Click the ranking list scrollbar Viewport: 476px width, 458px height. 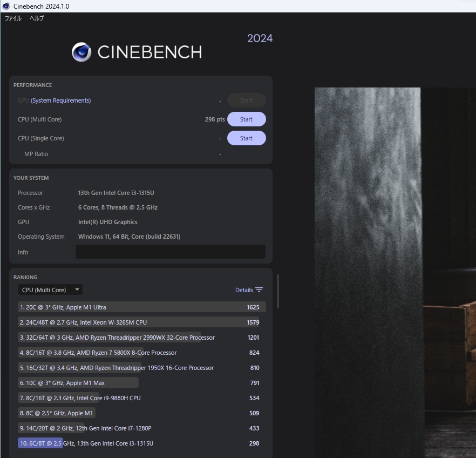click(278, 291)
